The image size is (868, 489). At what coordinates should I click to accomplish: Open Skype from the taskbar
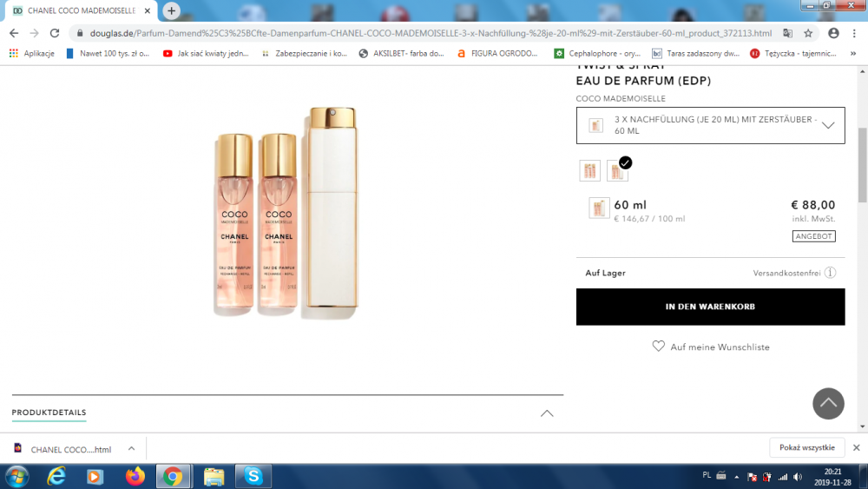(253, 476)
